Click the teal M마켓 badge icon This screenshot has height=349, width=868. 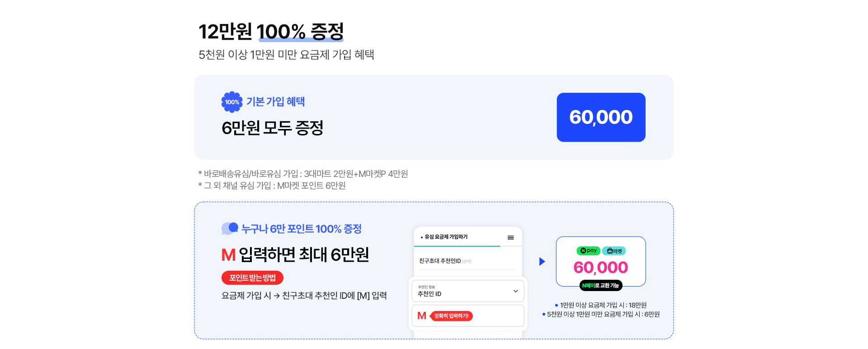(x=614, y=250)
